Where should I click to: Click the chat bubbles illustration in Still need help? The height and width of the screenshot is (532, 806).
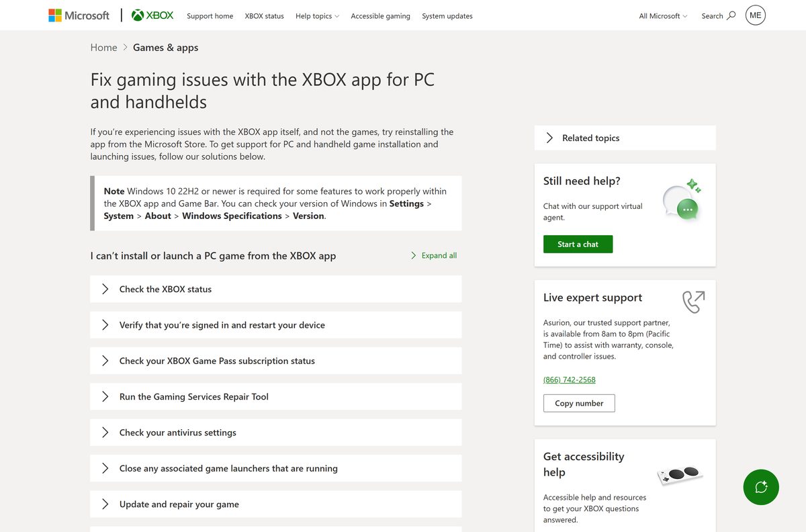tap(682, 201)
